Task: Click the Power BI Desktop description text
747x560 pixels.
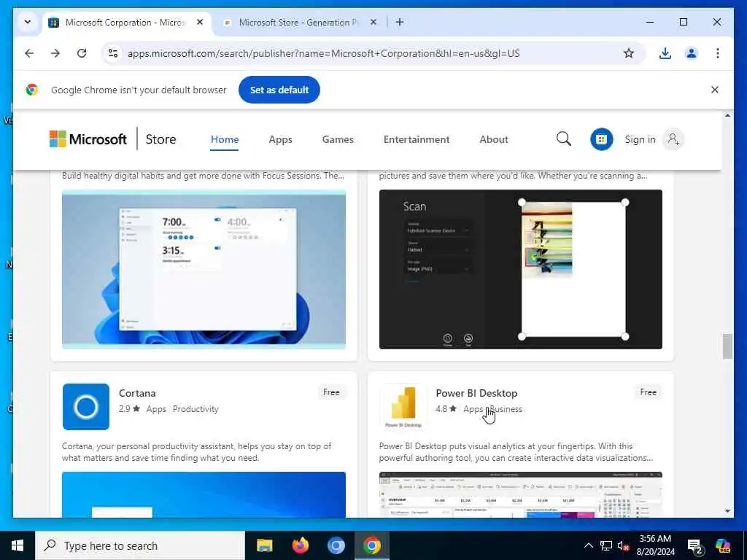Action: [x=516, y=452]
